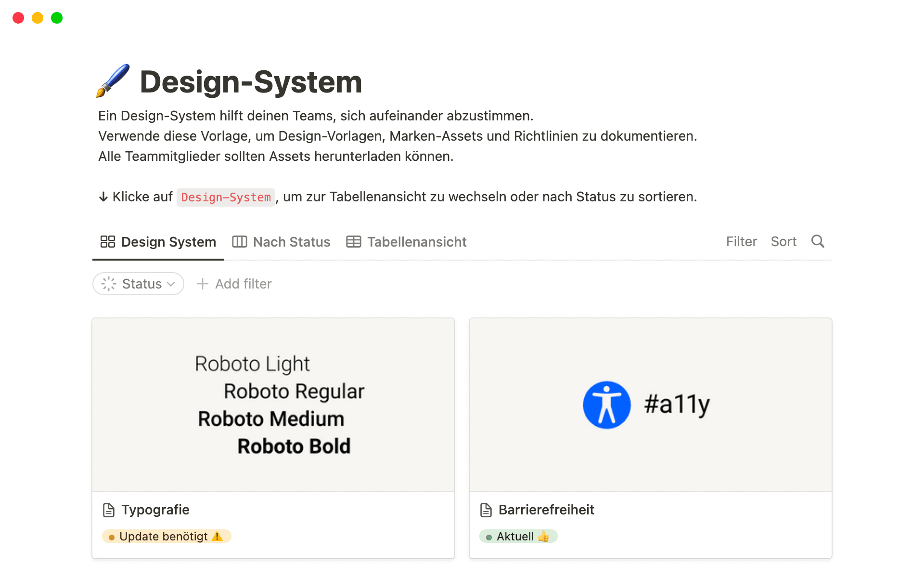Click the table view icon beside Tabellenansicht
924x578 pixels.
coord(354,242)
